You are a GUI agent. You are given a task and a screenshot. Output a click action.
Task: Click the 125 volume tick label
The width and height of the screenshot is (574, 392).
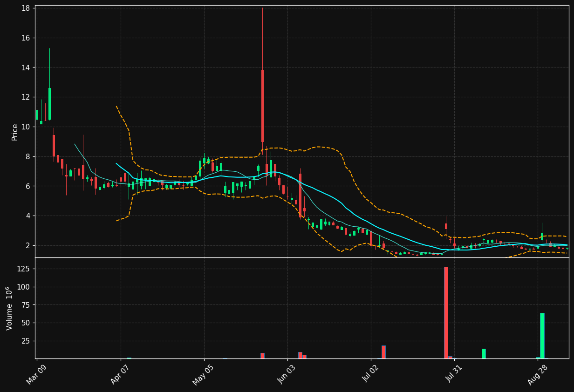[x=24, y=269]
